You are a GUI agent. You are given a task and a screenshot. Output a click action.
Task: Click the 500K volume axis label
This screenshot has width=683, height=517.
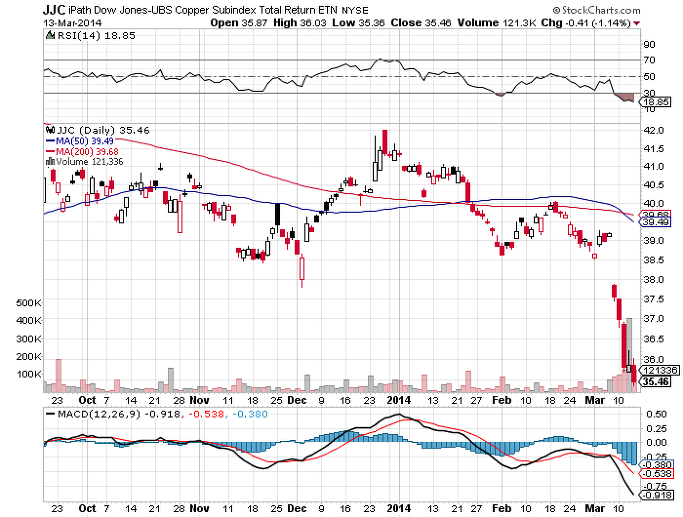(x=29, y=302)
